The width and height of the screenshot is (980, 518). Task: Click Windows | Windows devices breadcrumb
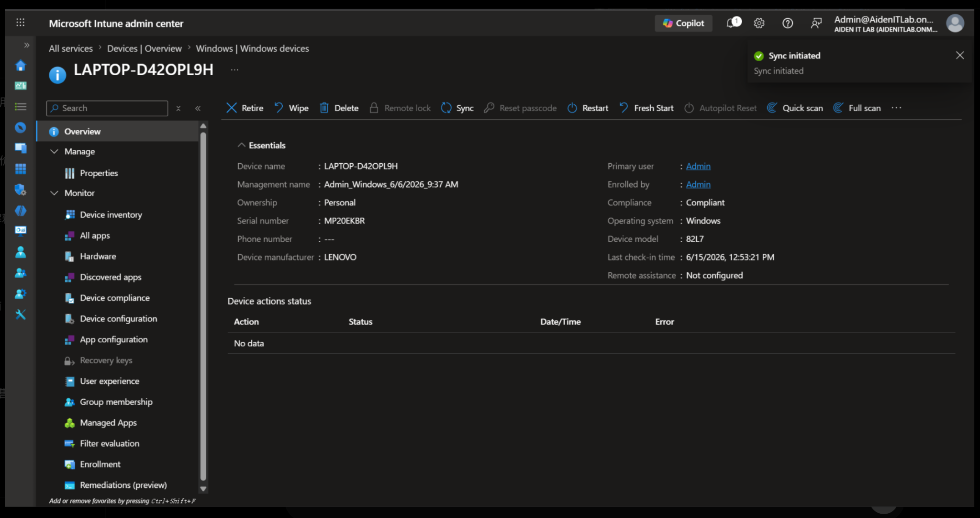pos(253,48)
